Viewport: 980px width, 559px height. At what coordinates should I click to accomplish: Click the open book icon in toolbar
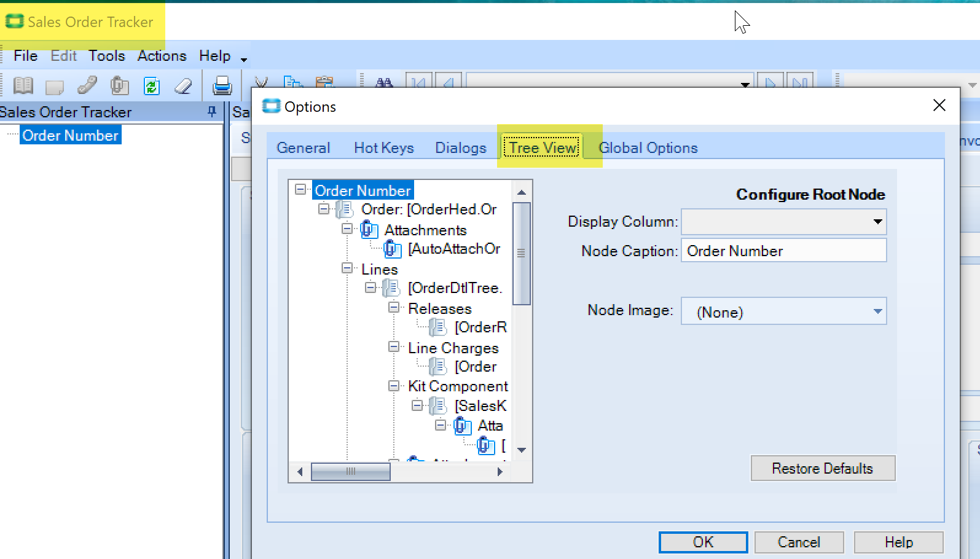23,85
